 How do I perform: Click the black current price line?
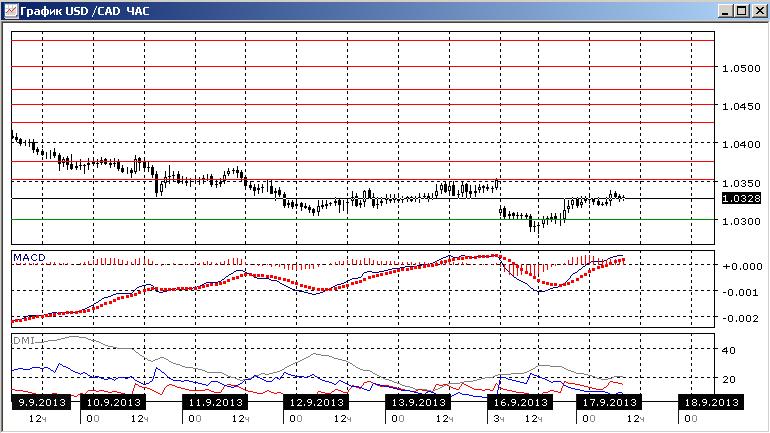[362, 198]
